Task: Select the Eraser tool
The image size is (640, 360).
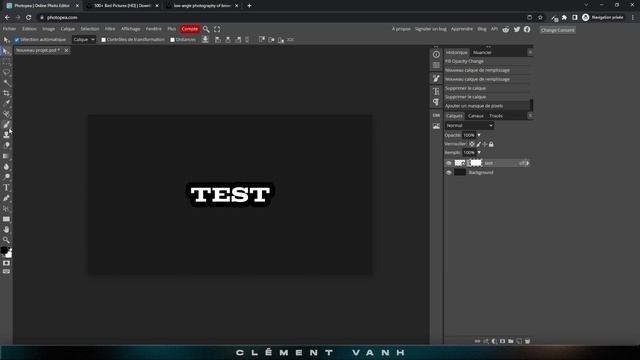Action: point(6,146)
